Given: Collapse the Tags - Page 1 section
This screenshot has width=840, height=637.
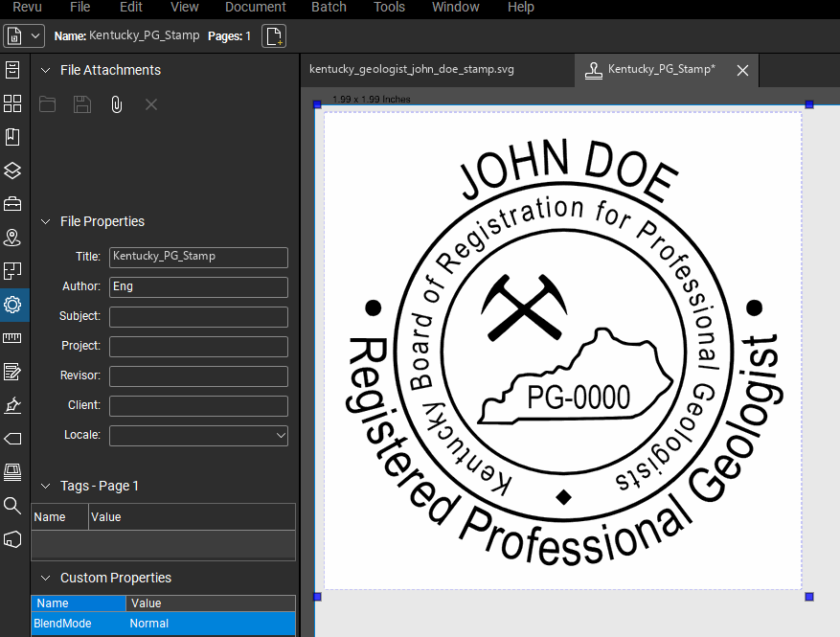Looking at the screenshot, I should pos(46,486).
